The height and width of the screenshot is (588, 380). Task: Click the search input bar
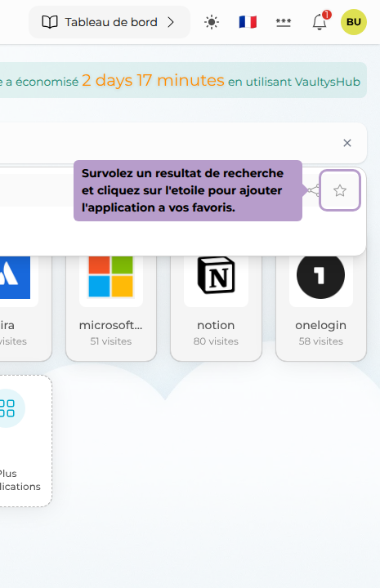183,143
